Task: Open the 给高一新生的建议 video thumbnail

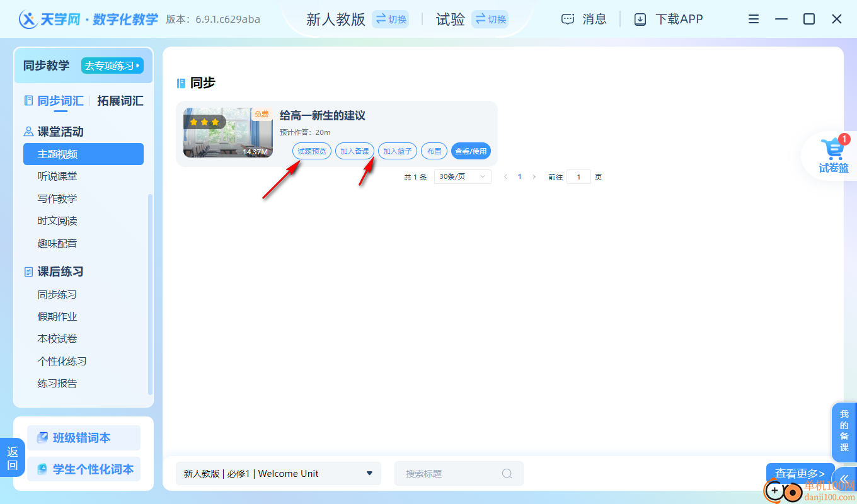Action: click(x=228, y=132)
